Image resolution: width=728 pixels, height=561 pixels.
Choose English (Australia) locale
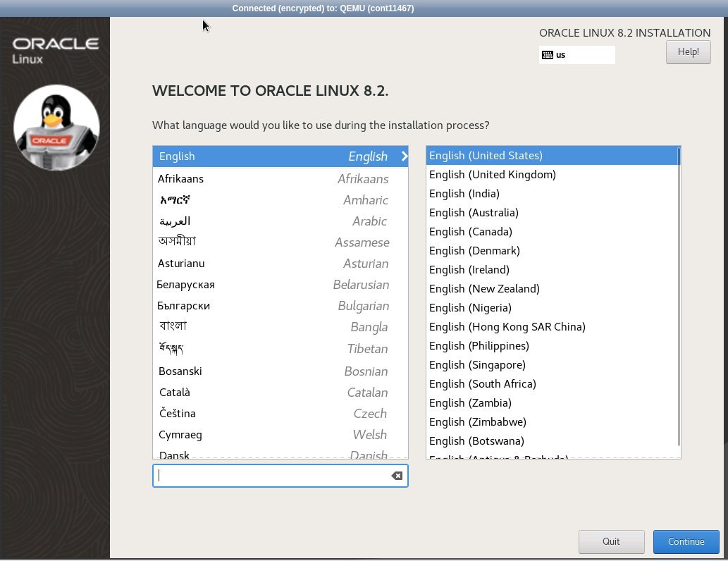point(552,213)
